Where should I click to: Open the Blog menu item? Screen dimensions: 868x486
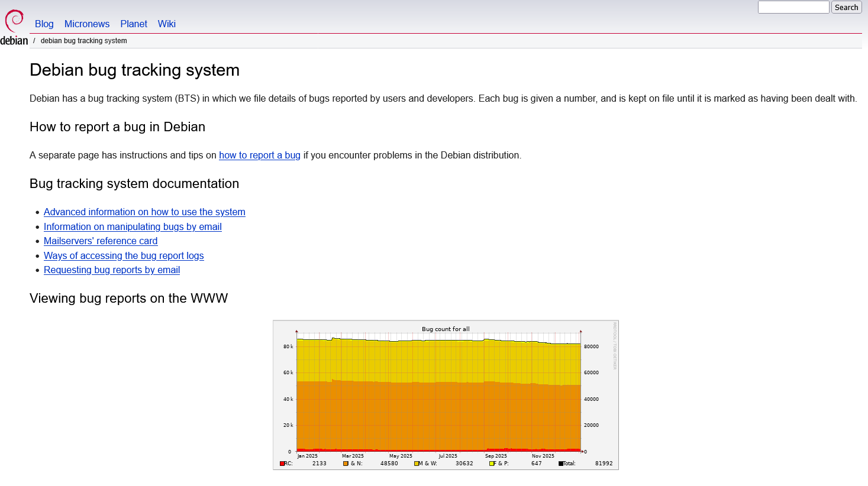click(x=44, y=24)
